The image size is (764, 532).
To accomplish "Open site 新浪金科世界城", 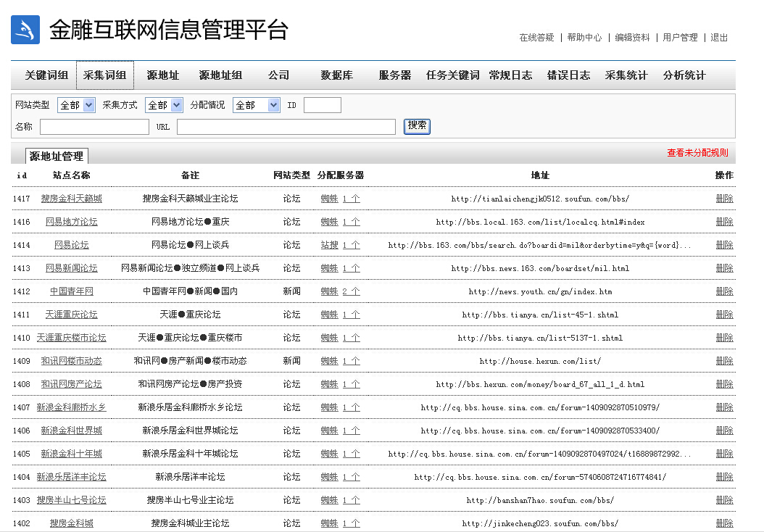I will point(72,431).
